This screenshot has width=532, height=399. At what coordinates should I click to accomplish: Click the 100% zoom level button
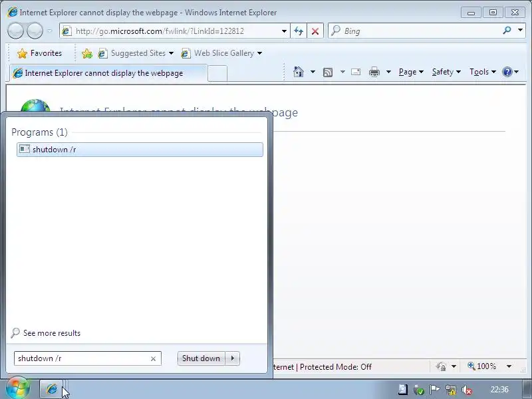coord(482,366)
